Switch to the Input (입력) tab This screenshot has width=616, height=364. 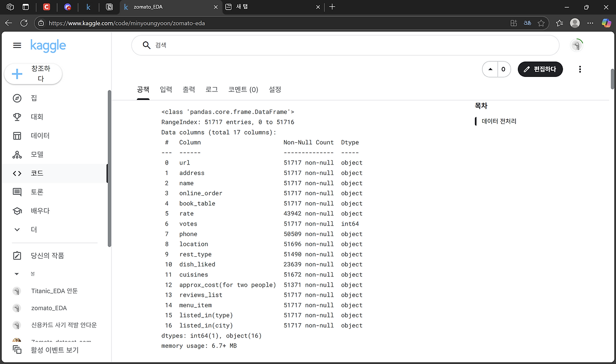coord(166,89)
